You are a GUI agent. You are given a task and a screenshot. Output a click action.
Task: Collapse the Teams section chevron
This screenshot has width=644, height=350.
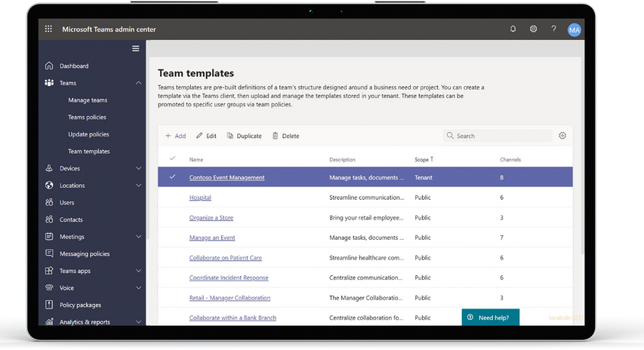[138, 83]
